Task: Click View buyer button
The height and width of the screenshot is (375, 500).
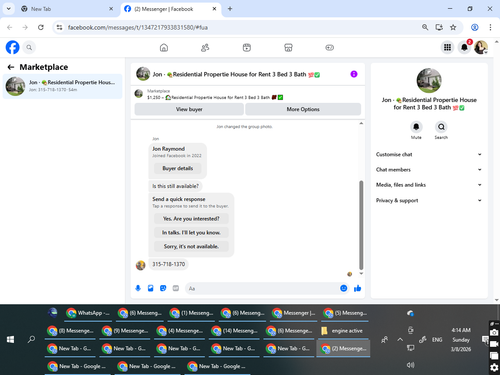Action: tap(189, 109)
